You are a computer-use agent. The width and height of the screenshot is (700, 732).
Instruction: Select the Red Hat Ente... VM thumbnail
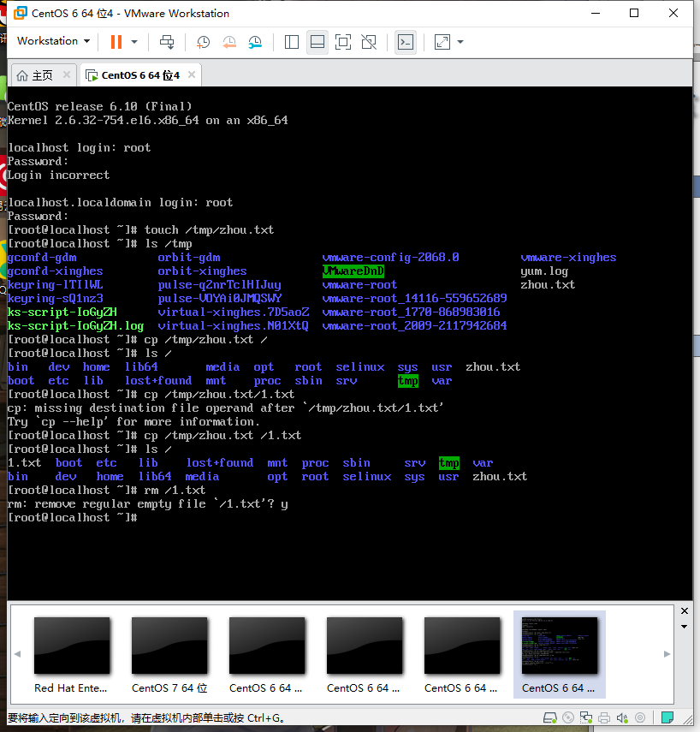coord(71,654)
